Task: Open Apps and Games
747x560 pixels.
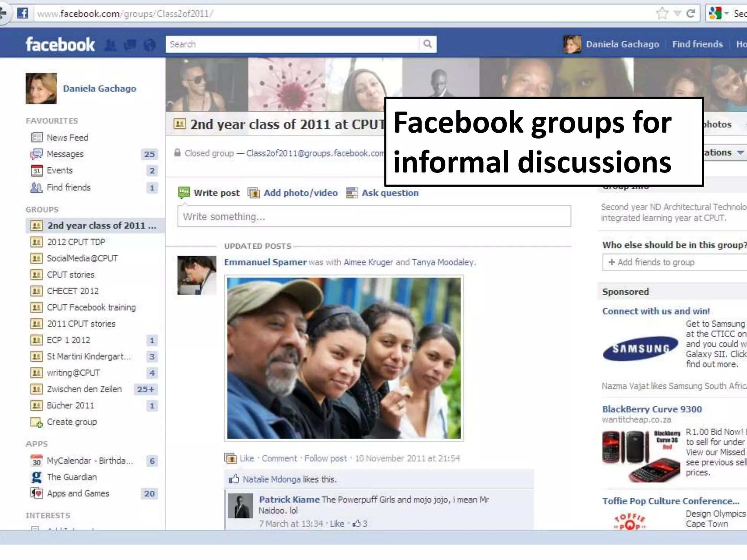Action: (x=78, y=493)
